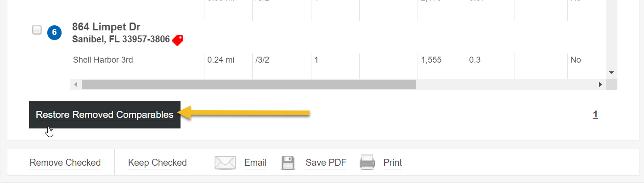Click the Keep Checked link
644x186 pixels.
158,163
